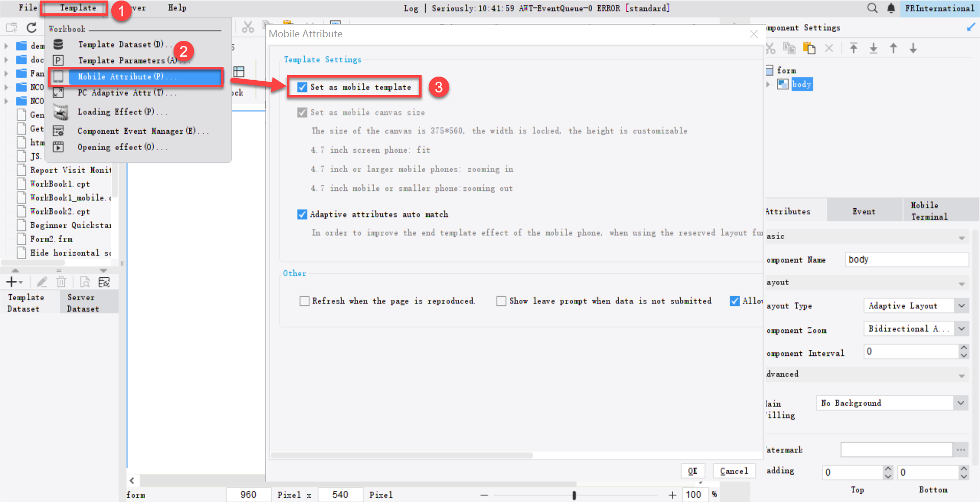
Task: Click OK in the Mobile Attribute dialog
Action: 693,470
